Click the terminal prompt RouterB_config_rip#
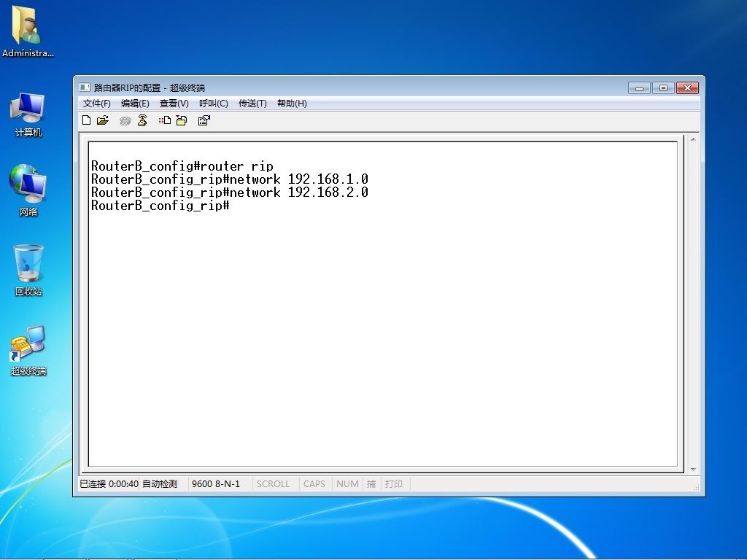This screenshot has width=747, height=560. click(x=160, y=206)
